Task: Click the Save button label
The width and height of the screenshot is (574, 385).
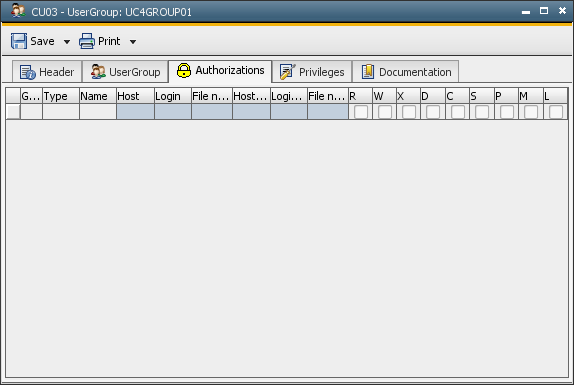Action: [42, 41]
